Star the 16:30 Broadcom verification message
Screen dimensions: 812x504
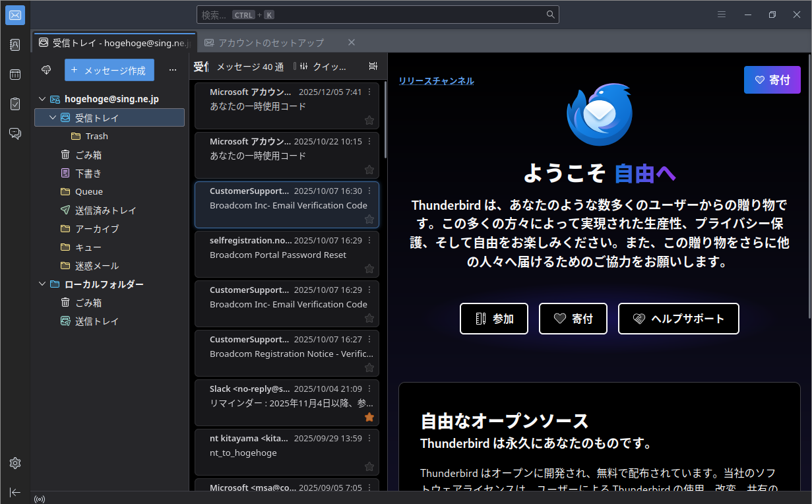coord(369,219)
